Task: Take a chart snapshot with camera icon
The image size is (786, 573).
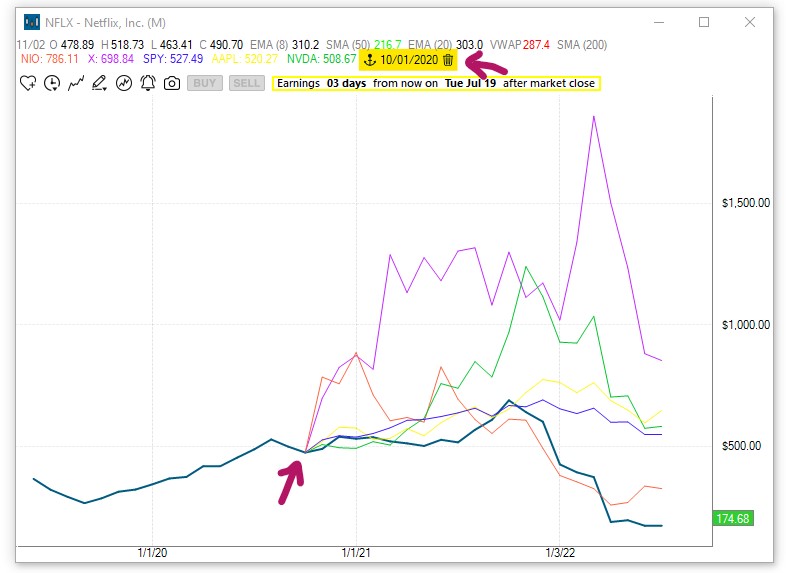Action: tap(172, 84)
